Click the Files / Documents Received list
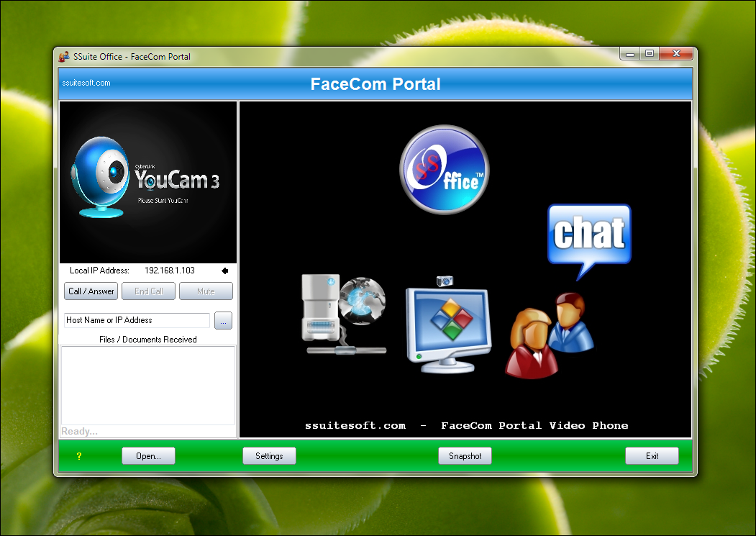This screenshot has height=536, width=756. [147, 385]
